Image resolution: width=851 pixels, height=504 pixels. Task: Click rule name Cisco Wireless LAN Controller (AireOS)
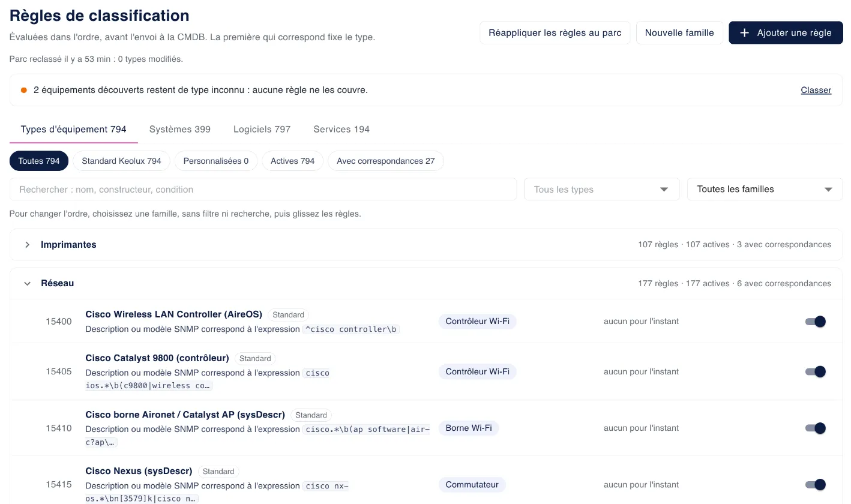(x=174, y=314)
